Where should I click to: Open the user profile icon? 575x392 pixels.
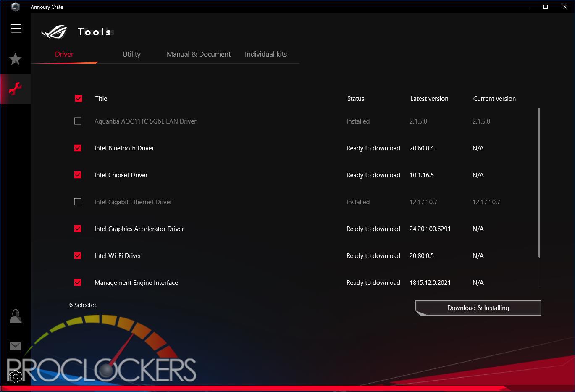[x=16, y=316]
